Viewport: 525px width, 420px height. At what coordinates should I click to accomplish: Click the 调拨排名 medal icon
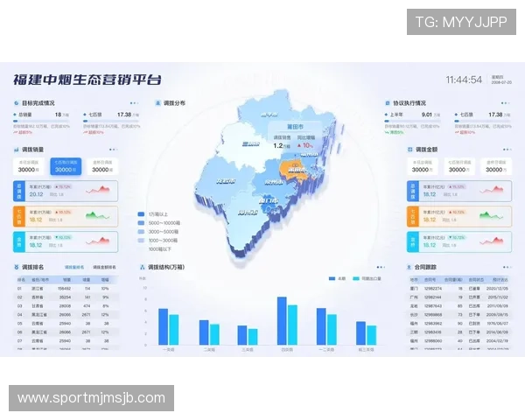(x=17, y=267)
